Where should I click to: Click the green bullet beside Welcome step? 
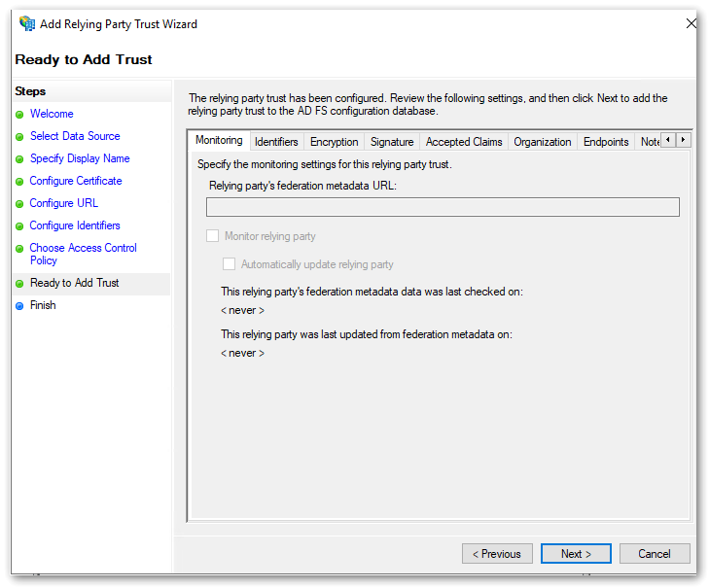[19, 115]
